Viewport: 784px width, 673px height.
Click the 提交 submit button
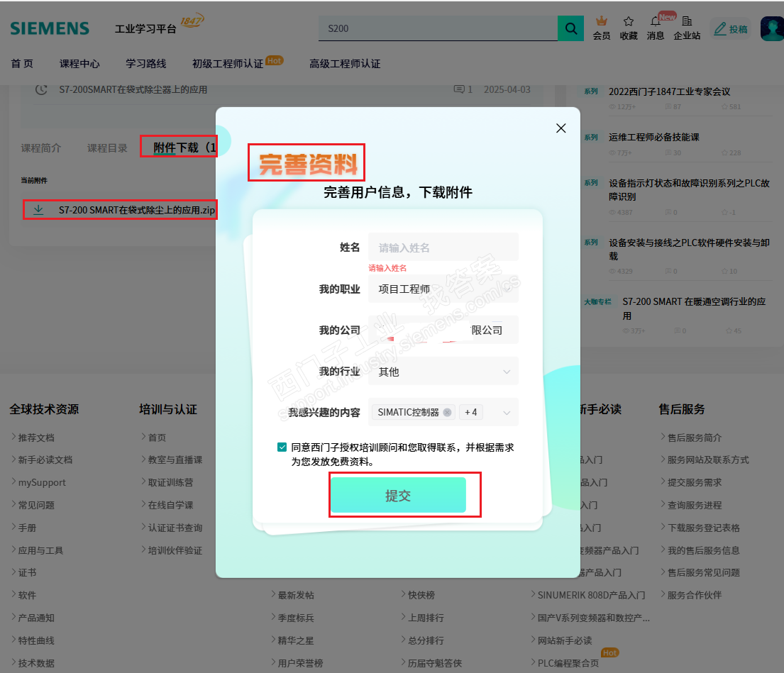tap(398, 495)
